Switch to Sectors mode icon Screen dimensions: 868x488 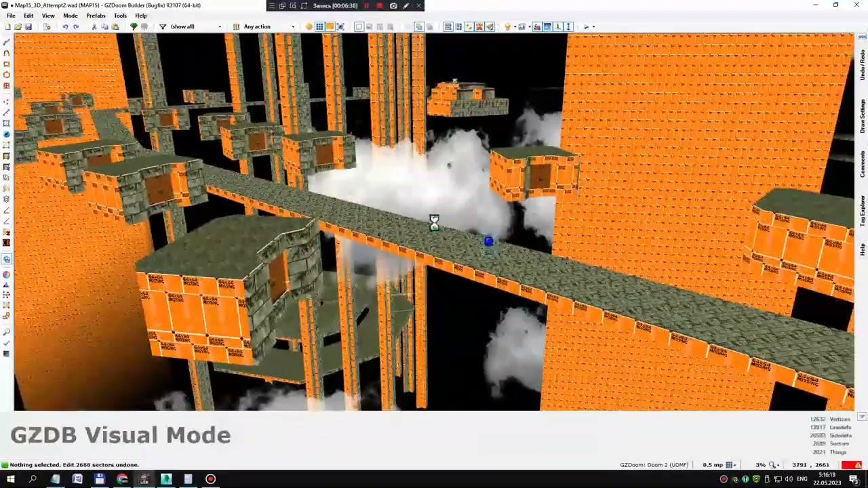pos(7,123)
